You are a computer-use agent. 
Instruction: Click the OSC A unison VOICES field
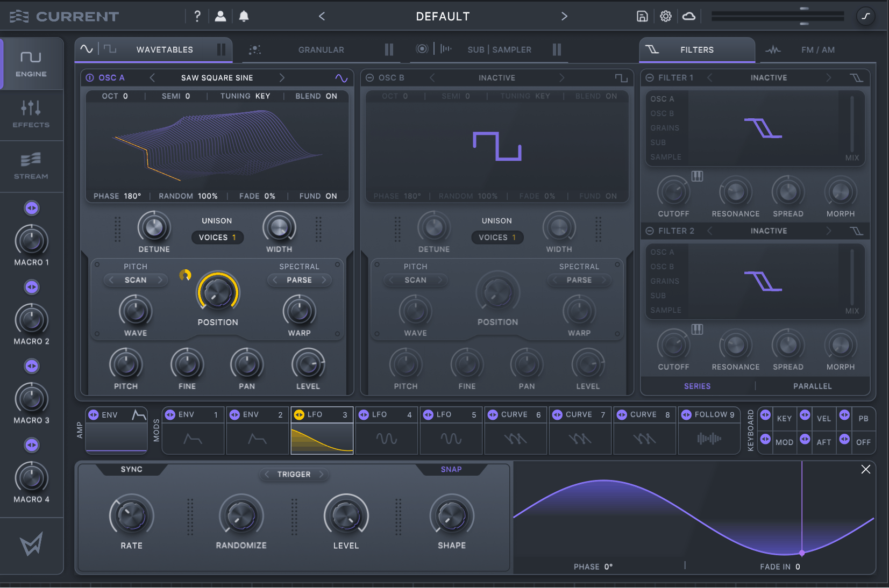(x=217, y=238)
